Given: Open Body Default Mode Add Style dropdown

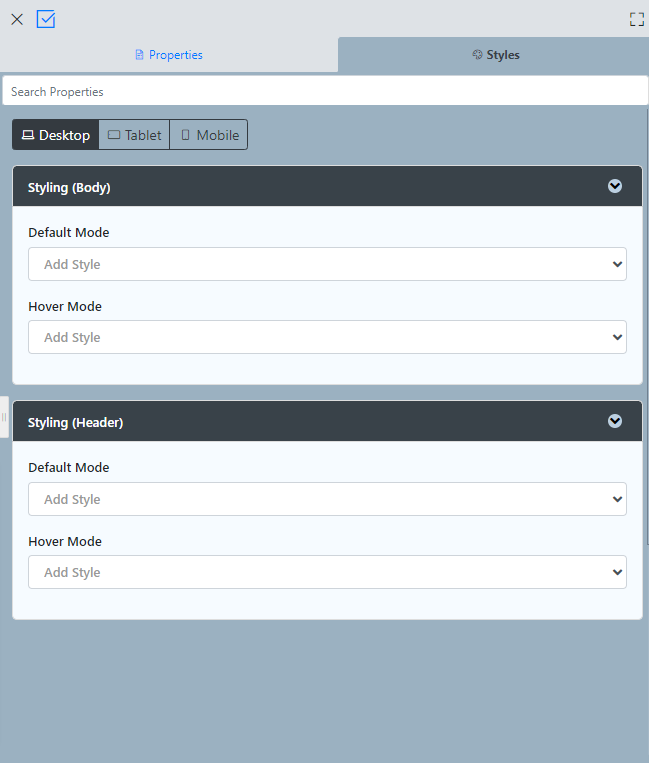Looking at the screenshot, I should pyautogui.click(x=327, y=264).
